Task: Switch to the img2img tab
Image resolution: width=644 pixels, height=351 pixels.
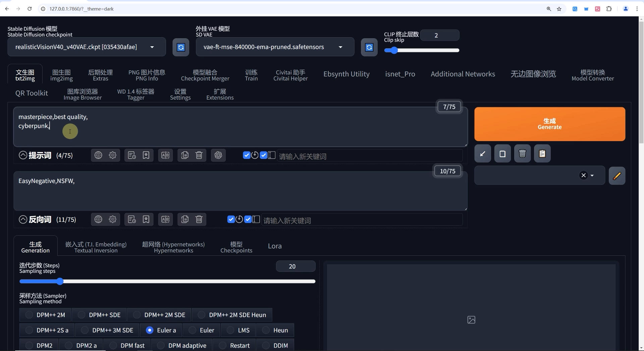Action: click(x=61, y=75)
